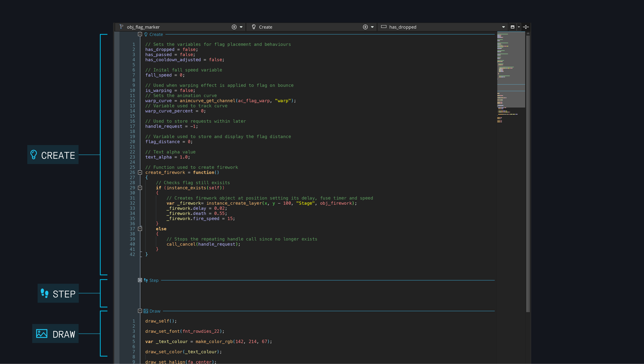
Task: Click the lightbulb icon in the Create dropdown
Action: 254,27
